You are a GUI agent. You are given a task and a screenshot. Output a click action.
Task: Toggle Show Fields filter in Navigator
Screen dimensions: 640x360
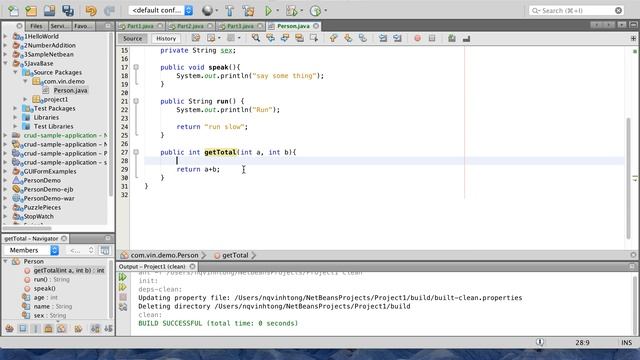click(x=22, y=329)
